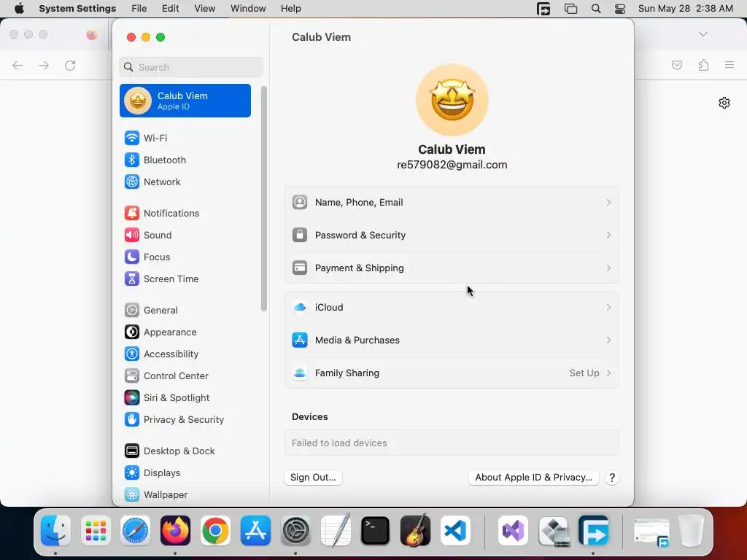Open Launchpad from the Dock
Screen dimensions: 747x560
pyautogui.click(x=96, y=531)
